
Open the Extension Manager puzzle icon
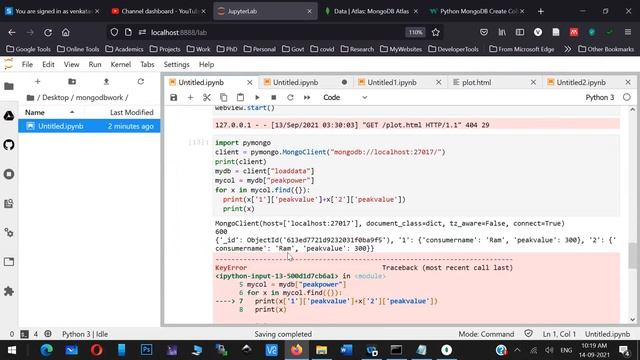(9, 291)
